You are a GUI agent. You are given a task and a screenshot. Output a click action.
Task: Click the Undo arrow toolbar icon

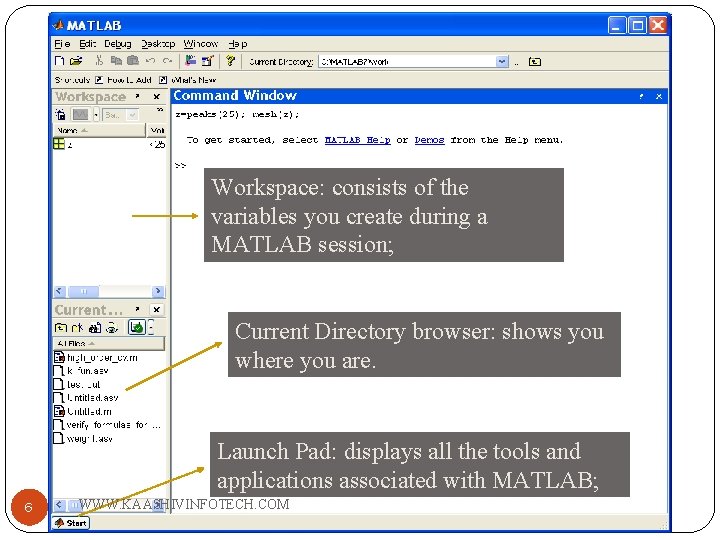[x=150, y=61]
